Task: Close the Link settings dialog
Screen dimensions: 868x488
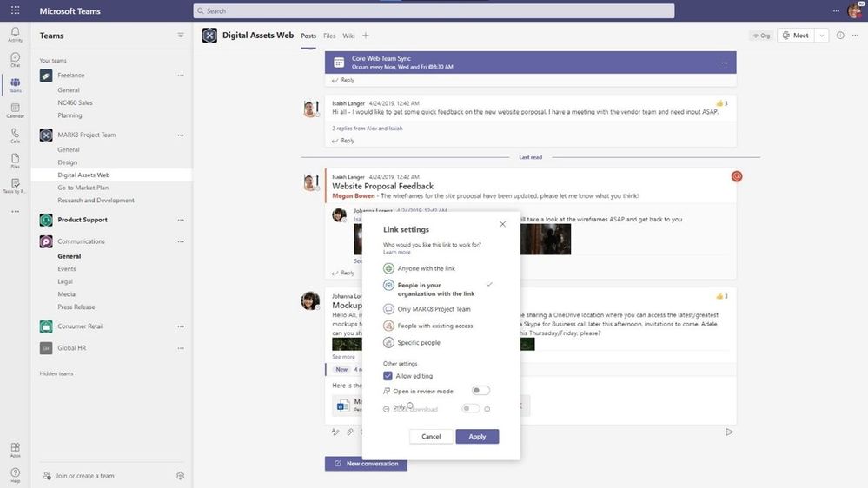Action: (502, 224)
